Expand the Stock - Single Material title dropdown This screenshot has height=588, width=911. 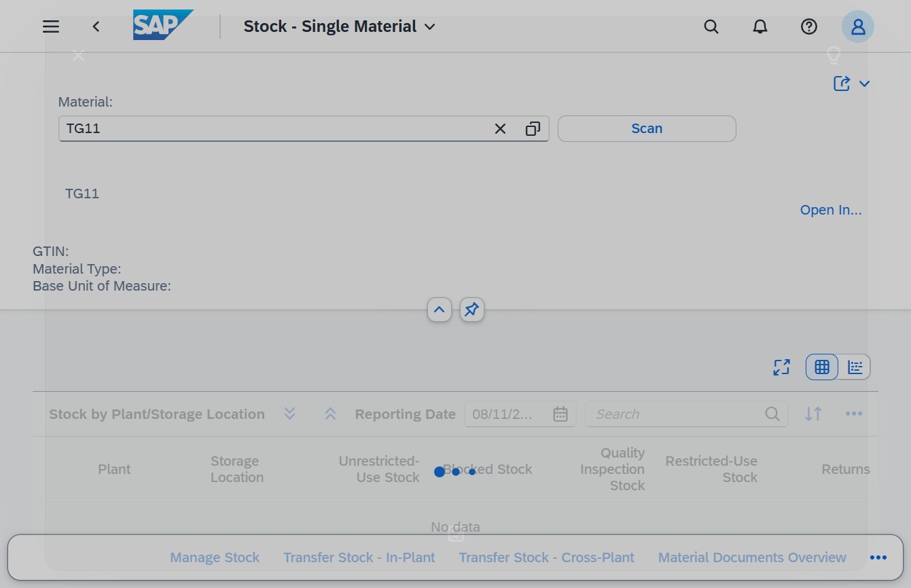pyautogui.click(x=429, y=26)
